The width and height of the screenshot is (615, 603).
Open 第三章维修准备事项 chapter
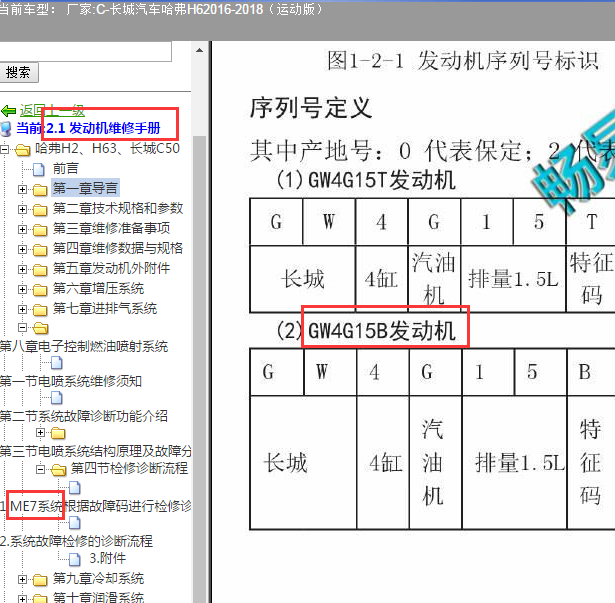[x=111, y=228]
